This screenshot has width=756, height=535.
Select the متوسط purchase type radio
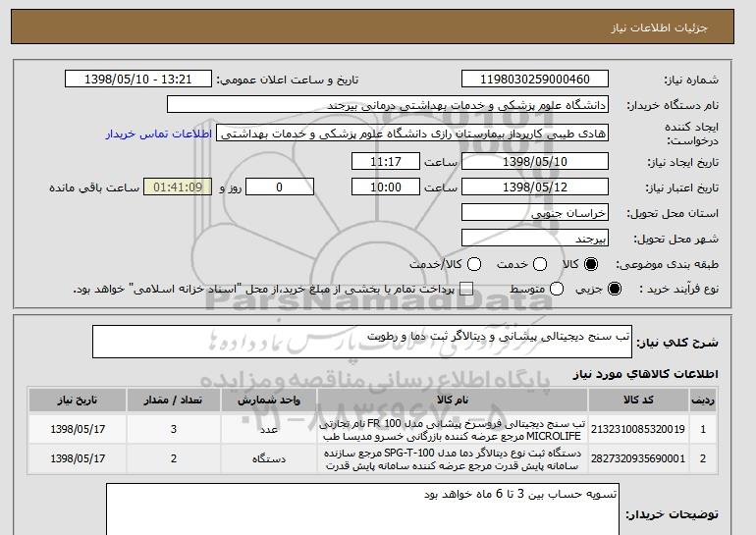click(x=557, y=290)
